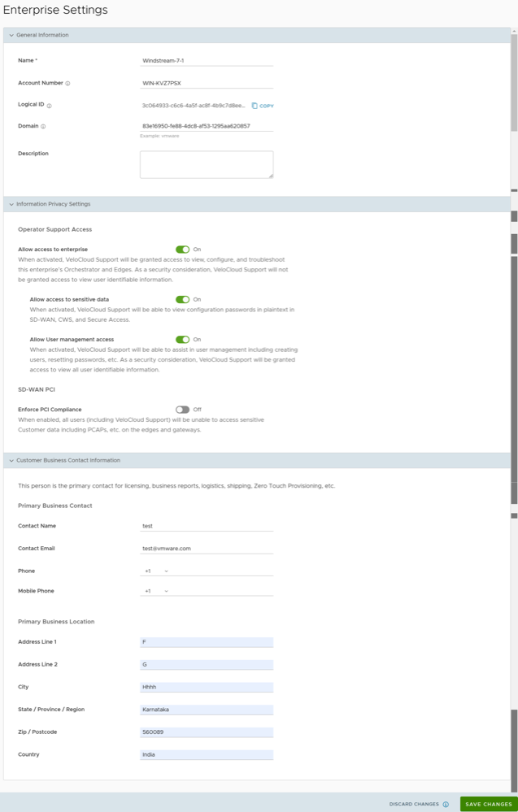Screen dimensions: 518x812
Task: Focus the Contact Email input field
Action: [207, 549]
